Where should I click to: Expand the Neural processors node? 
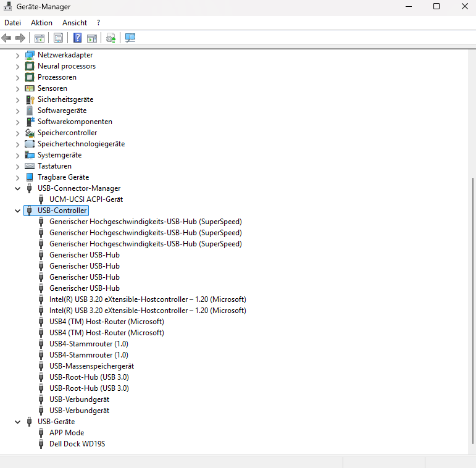pyautogui.click(x=18, y=67)
